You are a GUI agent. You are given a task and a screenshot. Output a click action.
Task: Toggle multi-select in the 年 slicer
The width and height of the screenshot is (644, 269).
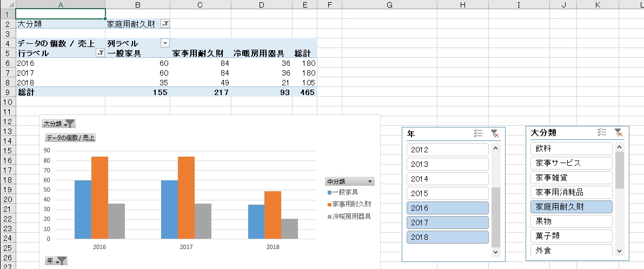(478, 133)
